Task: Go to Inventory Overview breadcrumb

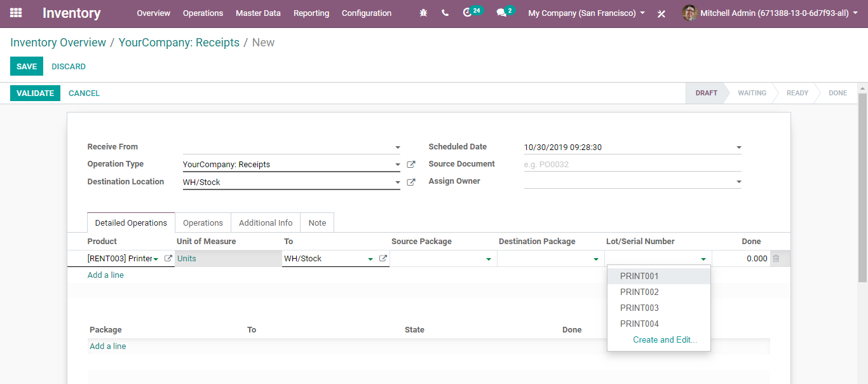Action: click(x=58, y=43)
